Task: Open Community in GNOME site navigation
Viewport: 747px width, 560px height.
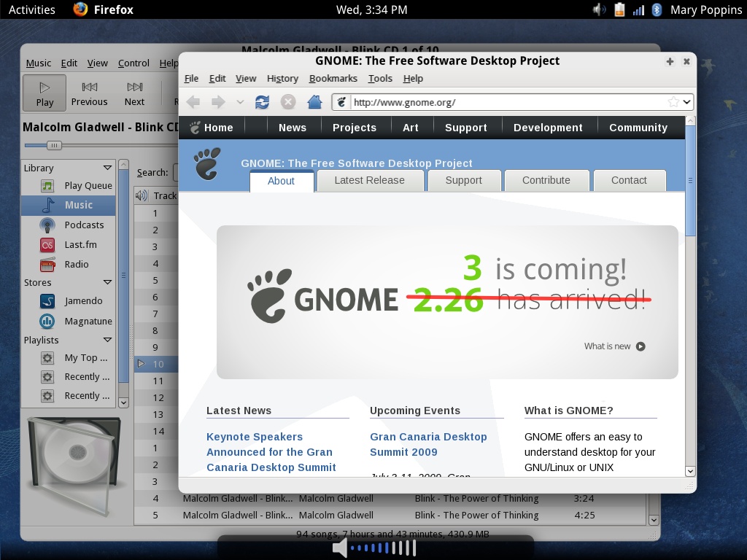Action: (x=638, y=128)
